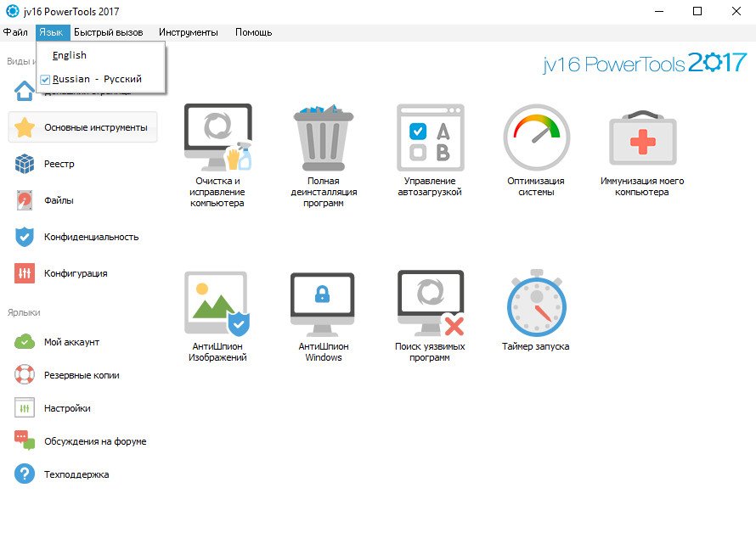This screenshot has width=756, height=544.
Task: Open the Файл menu
Action: pyautogui.click(x=15, y=32)
